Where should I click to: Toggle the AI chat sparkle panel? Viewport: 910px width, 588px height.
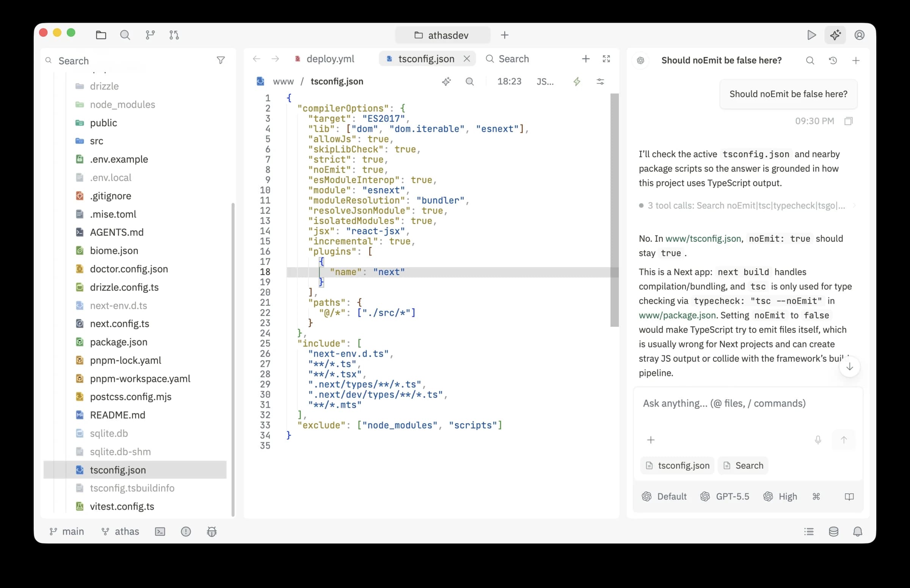(835, 35)
